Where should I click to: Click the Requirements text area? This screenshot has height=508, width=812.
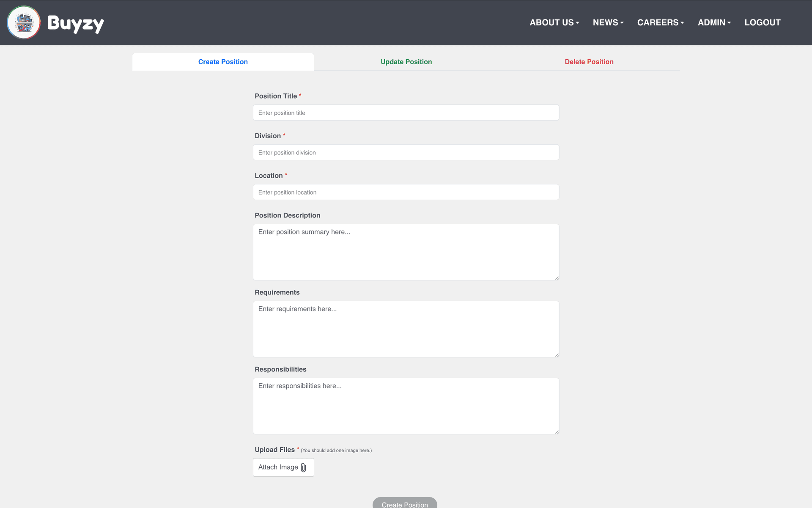[406, 329]
